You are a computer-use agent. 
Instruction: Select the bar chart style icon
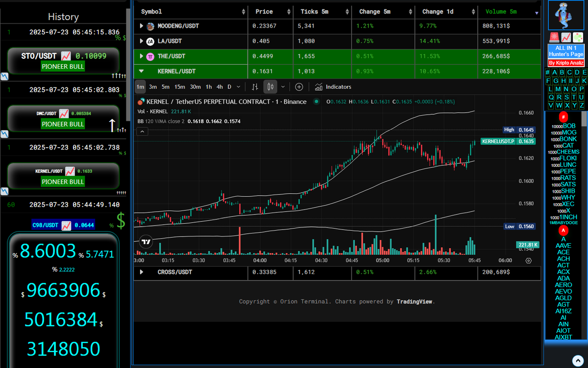point(255,87)
